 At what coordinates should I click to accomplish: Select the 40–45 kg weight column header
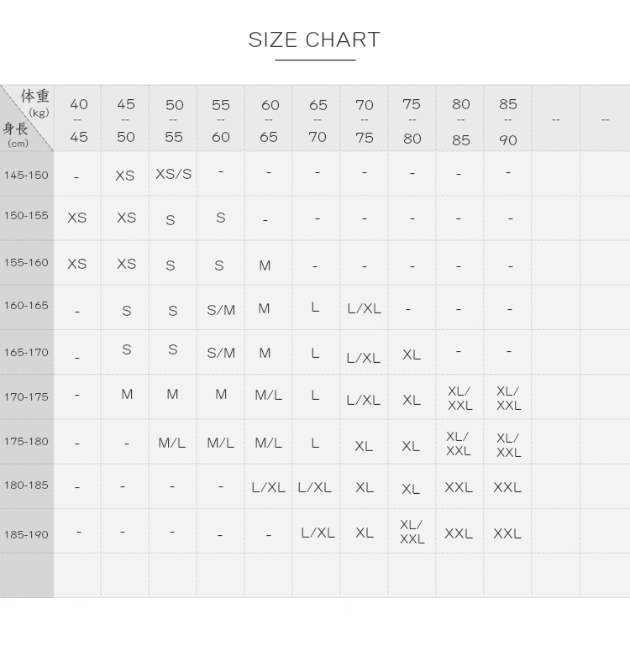tap(78, 120)
